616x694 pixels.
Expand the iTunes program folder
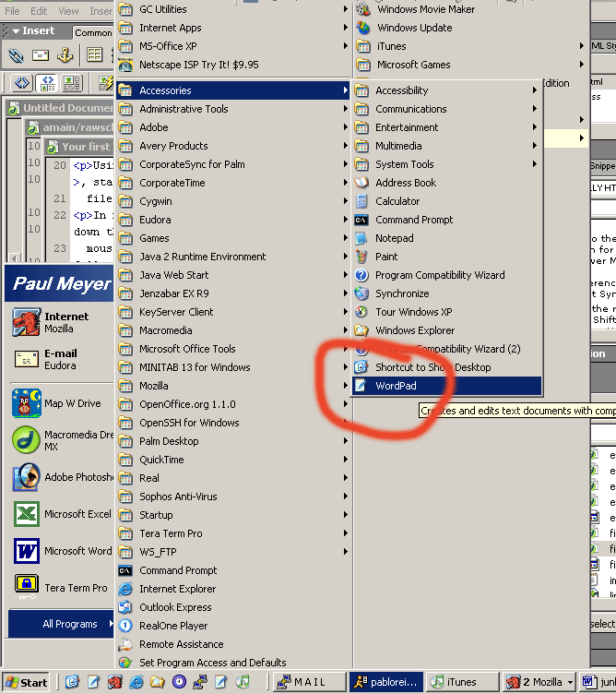click(x=471, y=46)
